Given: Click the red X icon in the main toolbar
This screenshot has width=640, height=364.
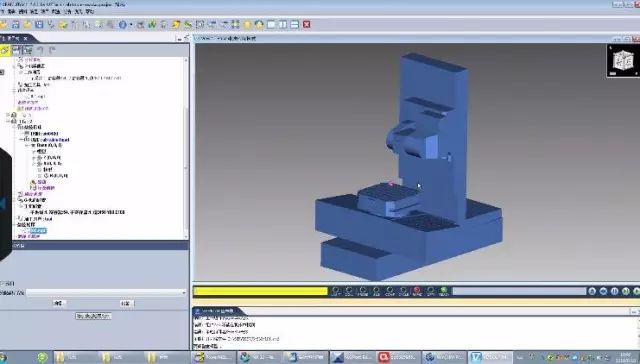Looking at the screenshot, I should 307,24.
